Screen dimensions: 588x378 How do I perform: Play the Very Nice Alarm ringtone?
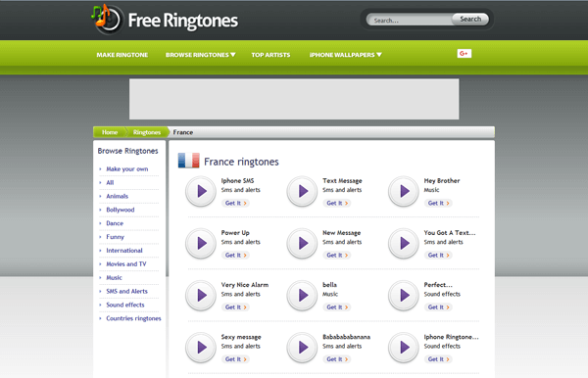201,296
